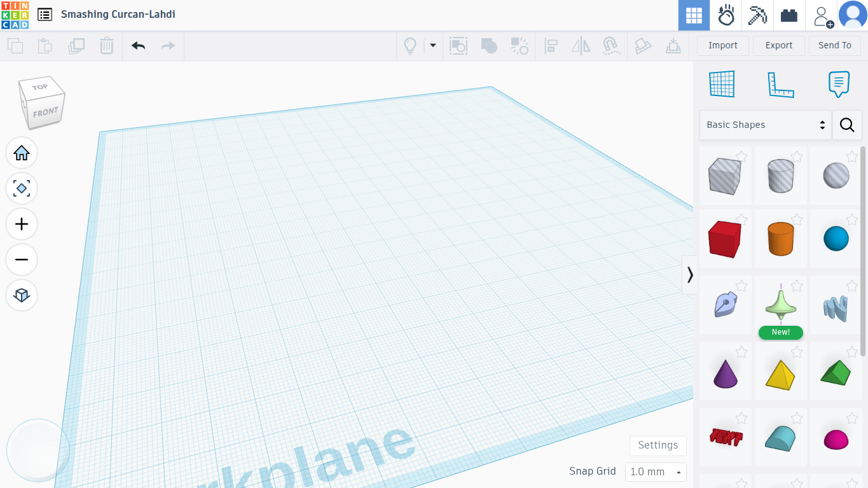This screenshot has width=868, height=488.
Task: Select the Workplane tool
Action: (722, 84)
